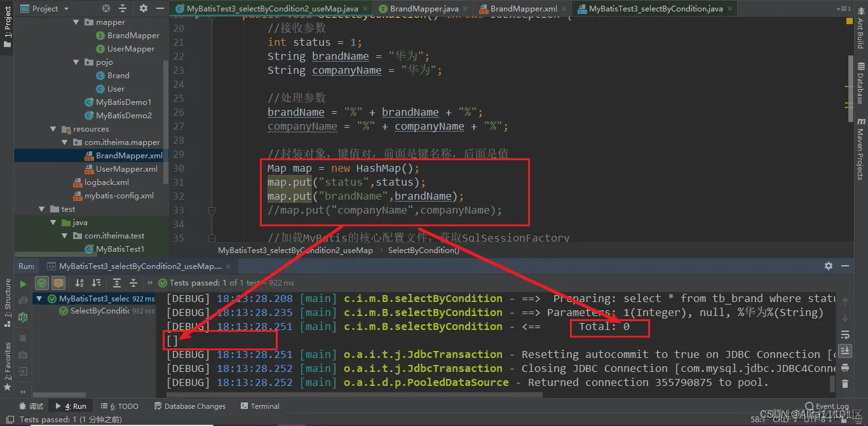Select MyBatisDemo2 in project tree

tap(118, 116)
